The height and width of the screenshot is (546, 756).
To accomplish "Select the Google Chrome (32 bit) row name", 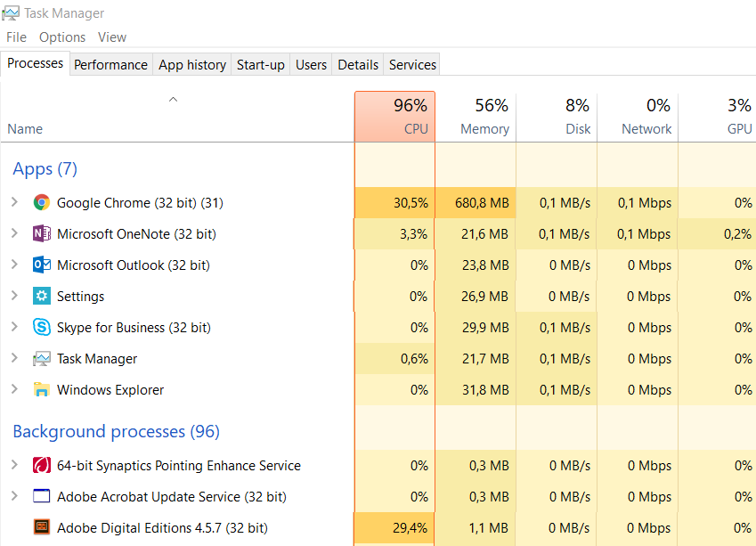I will tap(140, 202).
